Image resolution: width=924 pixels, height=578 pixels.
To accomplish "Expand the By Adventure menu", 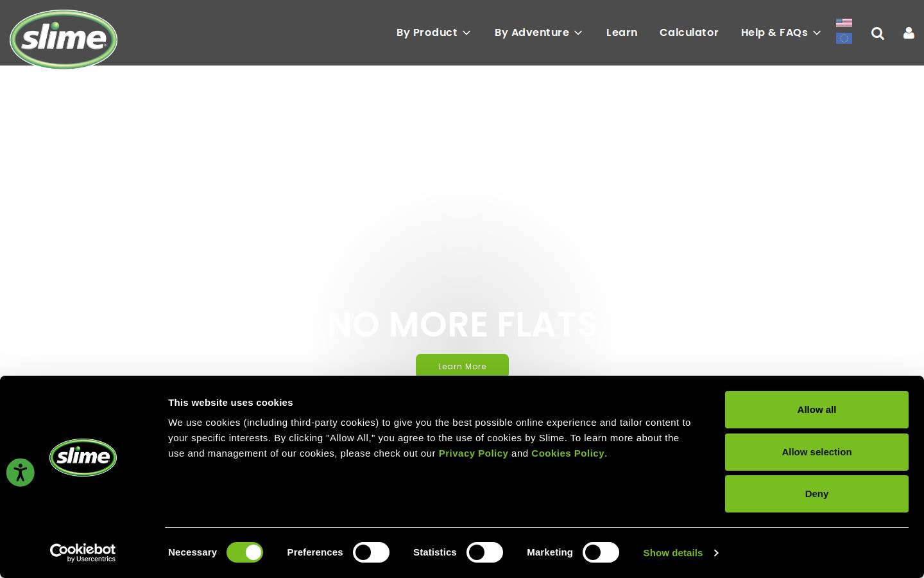I will coord(538,32).
